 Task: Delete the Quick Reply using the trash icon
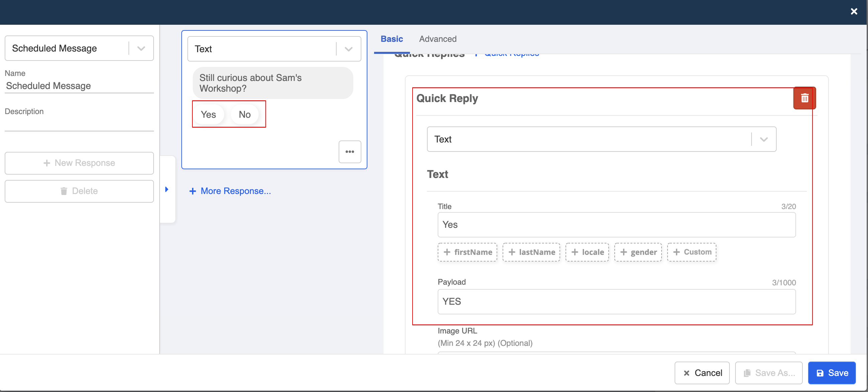click(805, 98)
